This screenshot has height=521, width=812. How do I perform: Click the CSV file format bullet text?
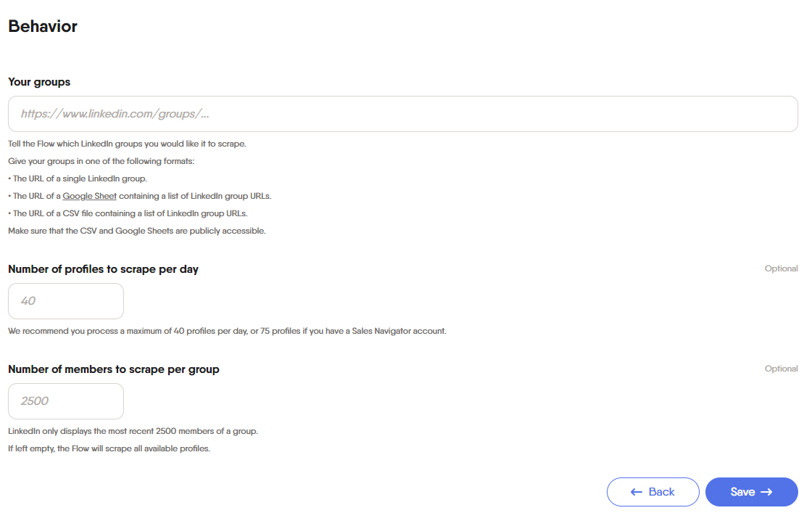coord(128,213)
